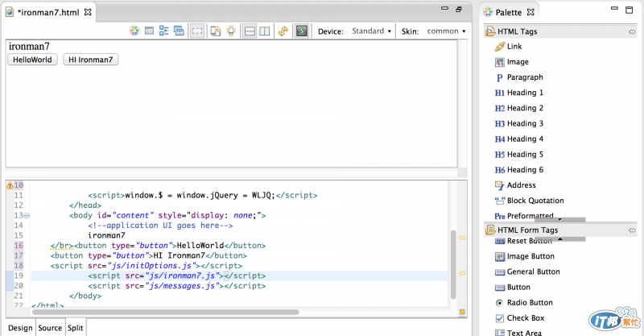Toggle the dashed selection rectangle toolbar button
This screenshot has width=644, height=336.
pos(197,31)
